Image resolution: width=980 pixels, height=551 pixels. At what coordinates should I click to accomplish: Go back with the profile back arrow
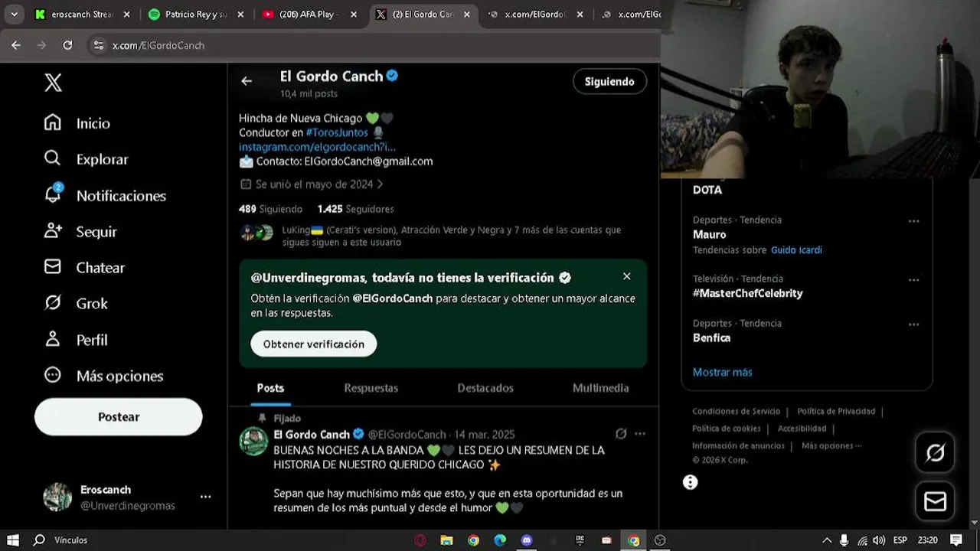coord(247,81)
